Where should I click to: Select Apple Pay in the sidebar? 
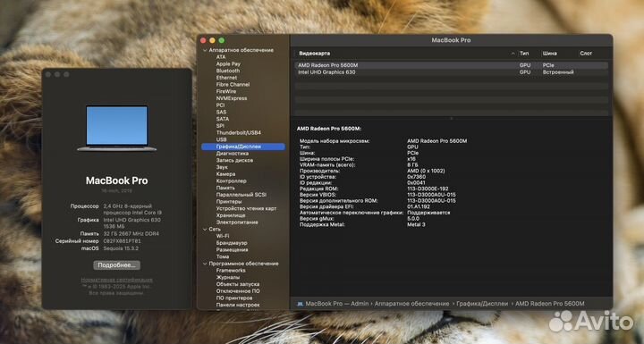228,64
